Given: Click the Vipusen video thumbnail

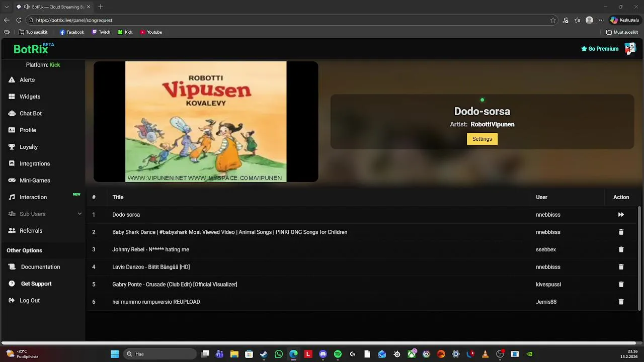Looking at the screenshot, I should coord(206,122).
